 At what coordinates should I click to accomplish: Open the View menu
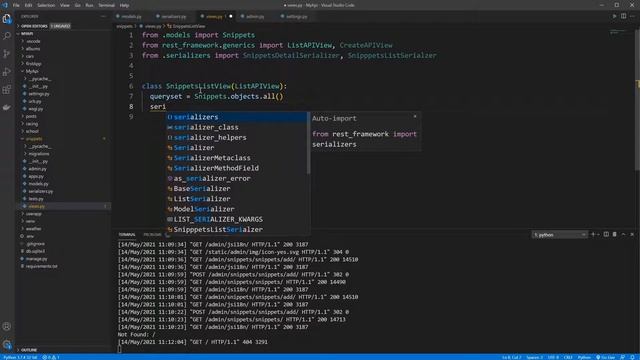(64, 5)
